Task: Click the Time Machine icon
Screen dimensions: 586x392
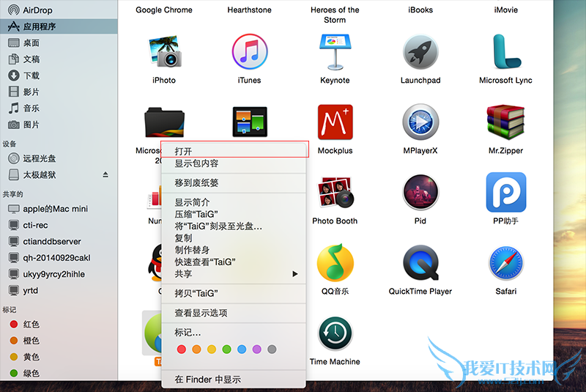Action: point(335,333)
